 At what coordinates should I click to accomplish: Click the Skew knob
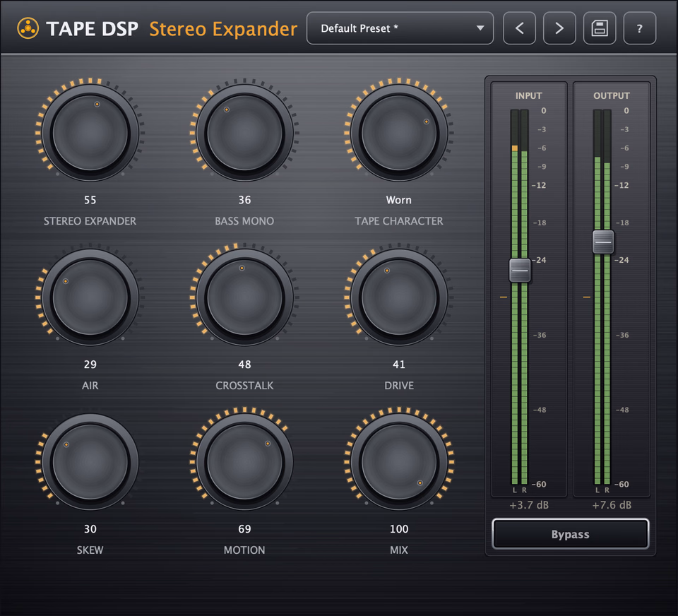[x=90, y=461]
